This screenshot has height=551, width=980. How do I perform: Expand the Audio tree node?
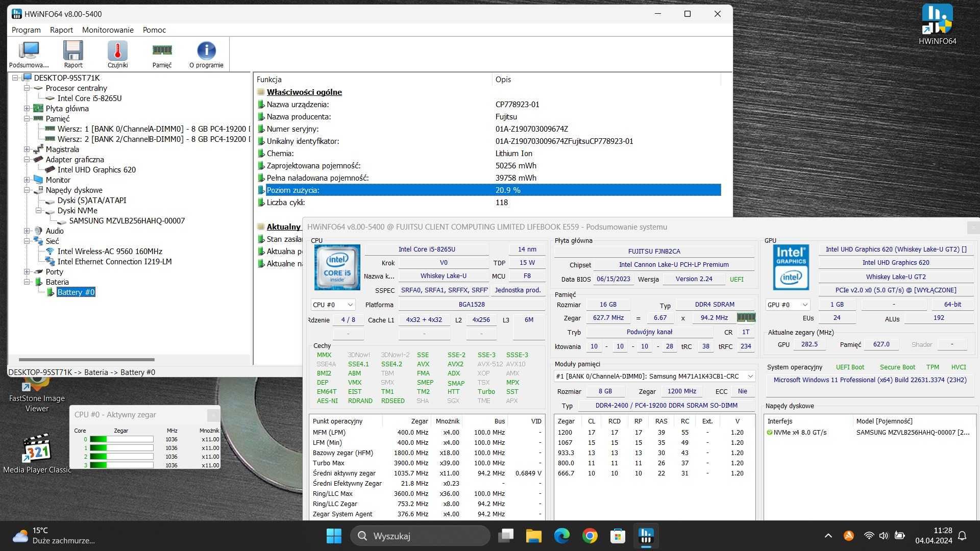click(x=27, y=231)
